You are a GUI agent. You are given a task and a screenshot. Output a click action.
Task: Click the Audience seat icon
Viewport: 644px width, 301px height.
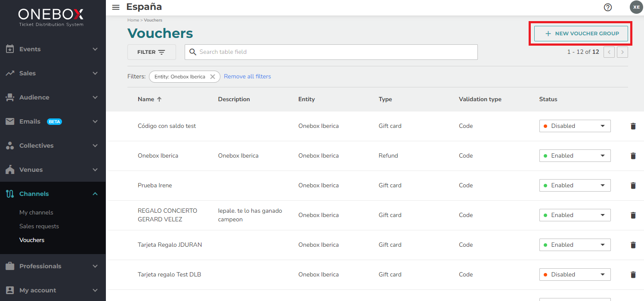10,97
